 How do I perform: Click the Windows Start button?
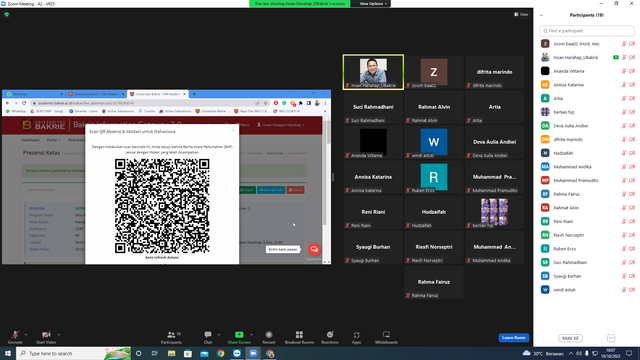click(8, 353)
